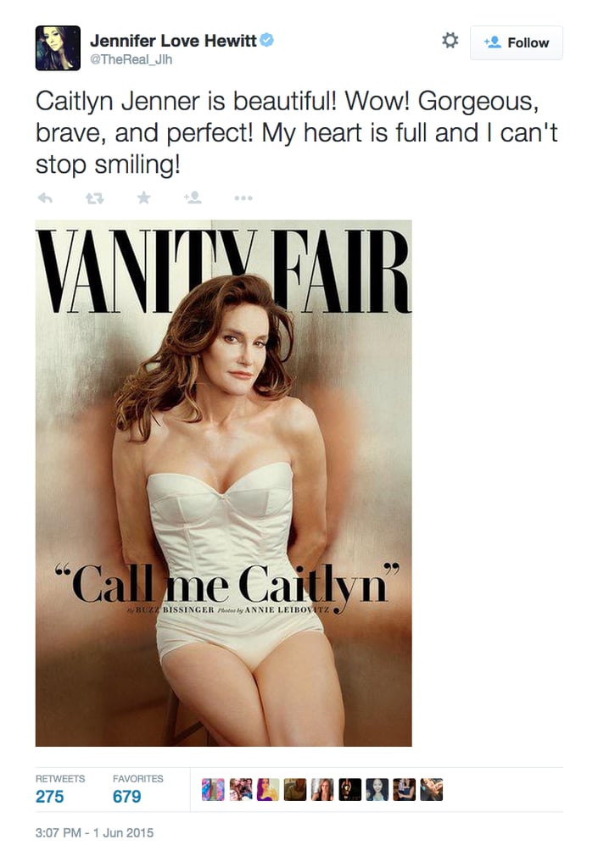
Task: Click the @TheReal_Jlh handle
Action: [x=131, y=60]
